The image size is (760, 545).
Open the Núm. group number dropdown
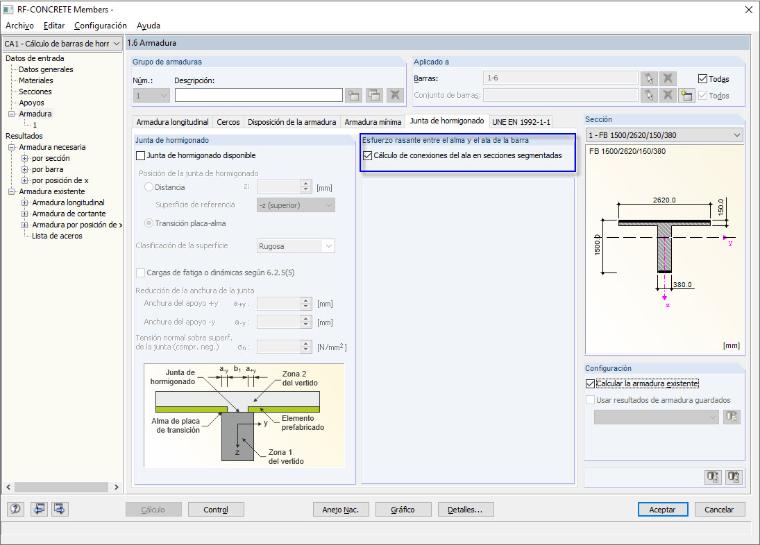coord(151,95)
